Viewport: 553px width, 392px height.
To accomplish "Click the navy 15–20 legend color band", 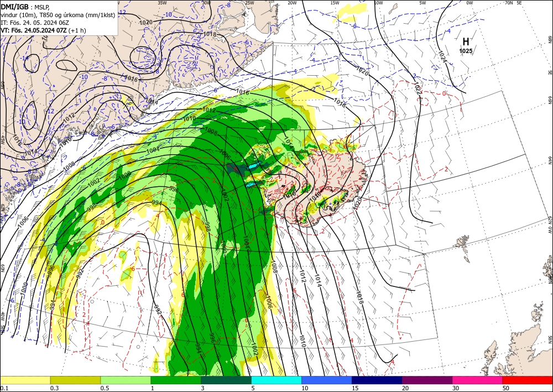I will click(377, 380).
